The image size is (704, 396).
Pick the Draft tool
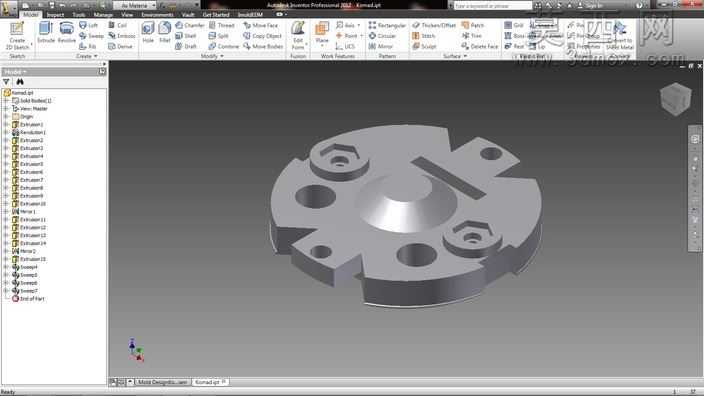click(186, 46)
